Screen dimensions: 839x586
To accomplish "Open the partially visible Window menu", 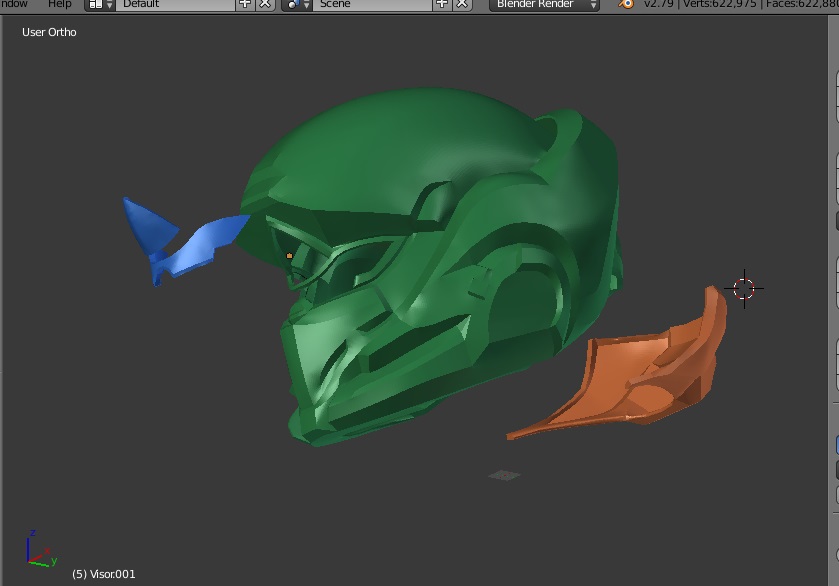I will [13, 4].
